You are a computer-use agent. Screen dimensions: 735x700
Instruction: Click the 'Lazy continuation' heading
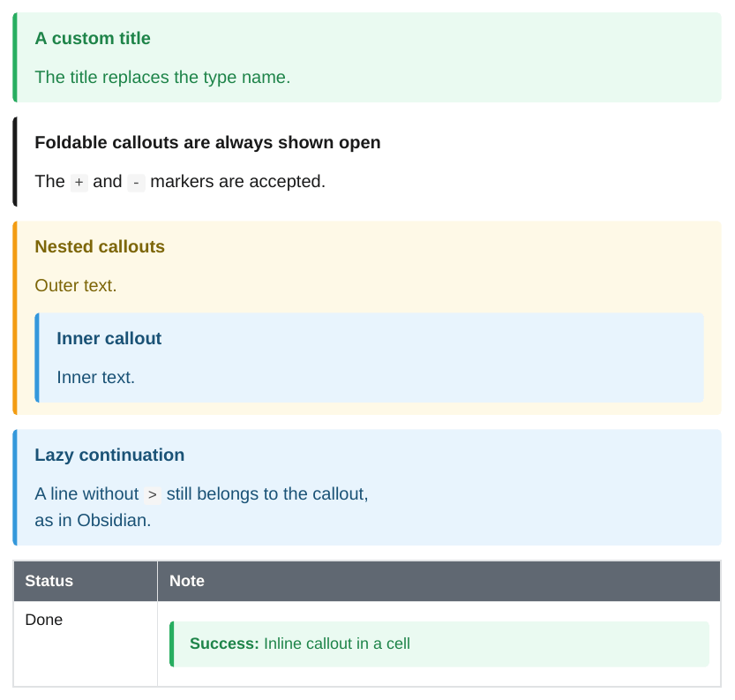click(x=109, y=455)
